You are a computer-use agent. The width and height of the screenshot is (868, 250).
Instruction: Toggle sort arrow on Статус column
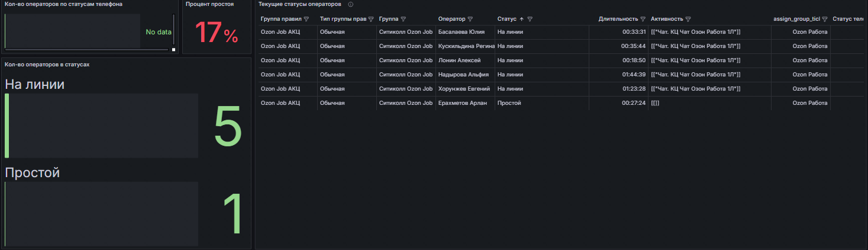(x=521, y=19)
